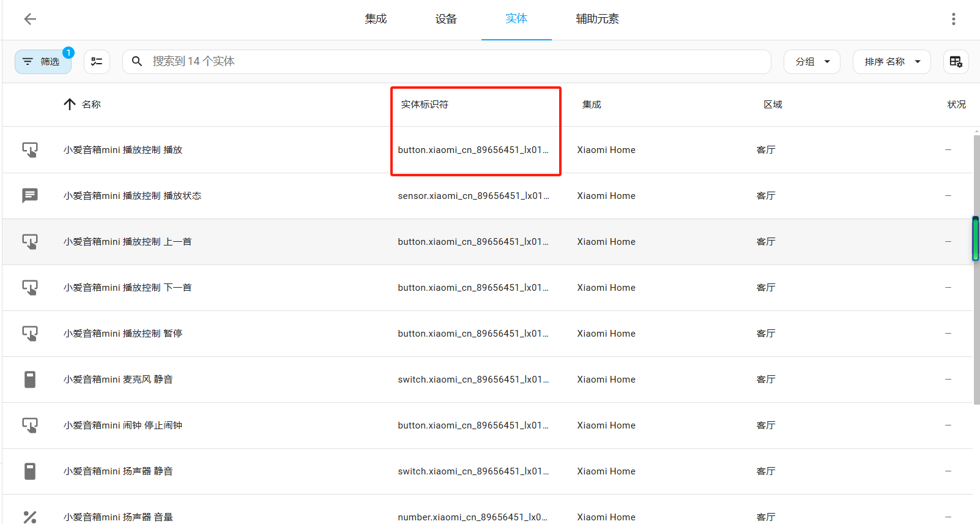Open the 筛选 filter panel

pyautogui.click(x=43, y=62)
